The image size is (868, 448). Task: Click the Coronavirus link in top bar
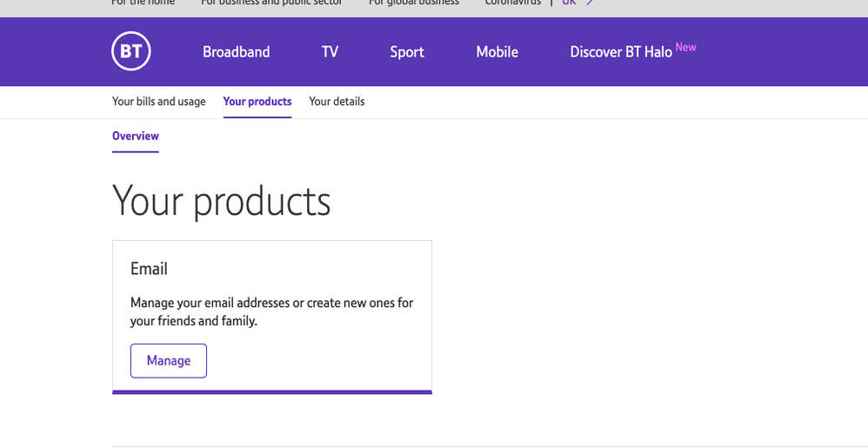(512, 3)
